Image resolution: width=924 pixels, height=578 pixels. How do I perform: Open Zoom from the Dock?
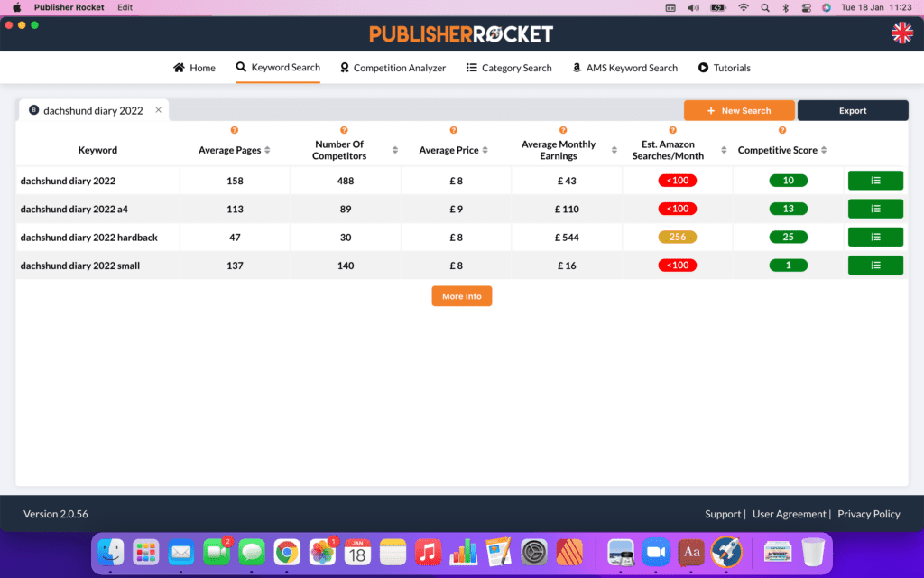656,553
